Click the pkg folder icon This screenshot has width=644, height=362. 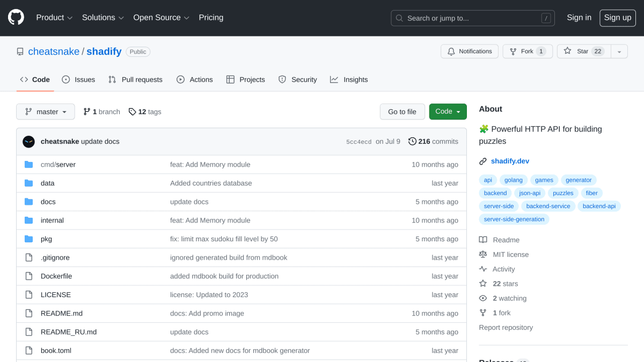tap(28, 239)
